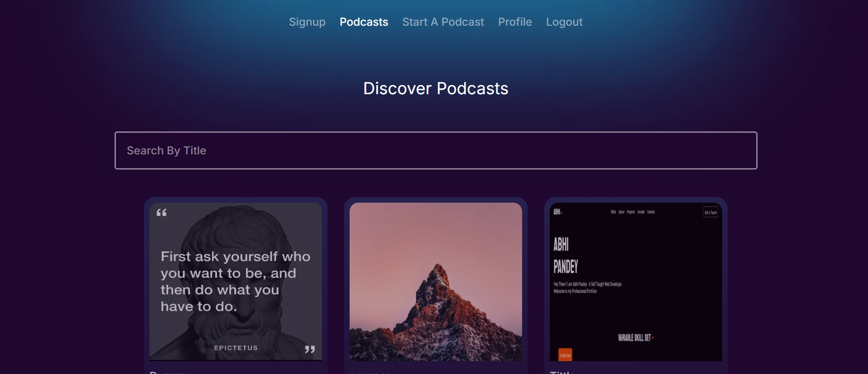Click the 'First ask yourself' quote text
Screen dimensions: 868x374
[x=235, y=281]
